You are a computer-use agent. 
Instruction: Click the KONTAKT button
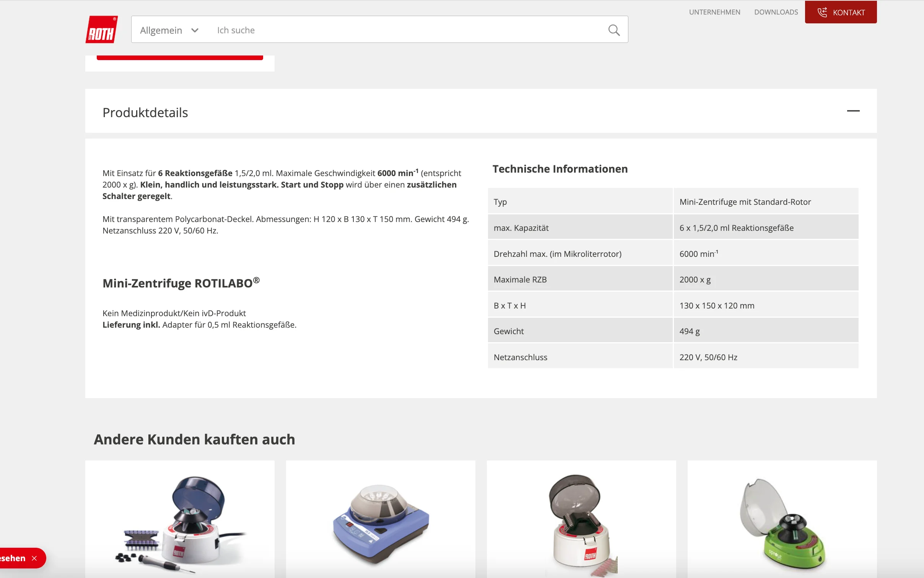click(x=841, y=12)
